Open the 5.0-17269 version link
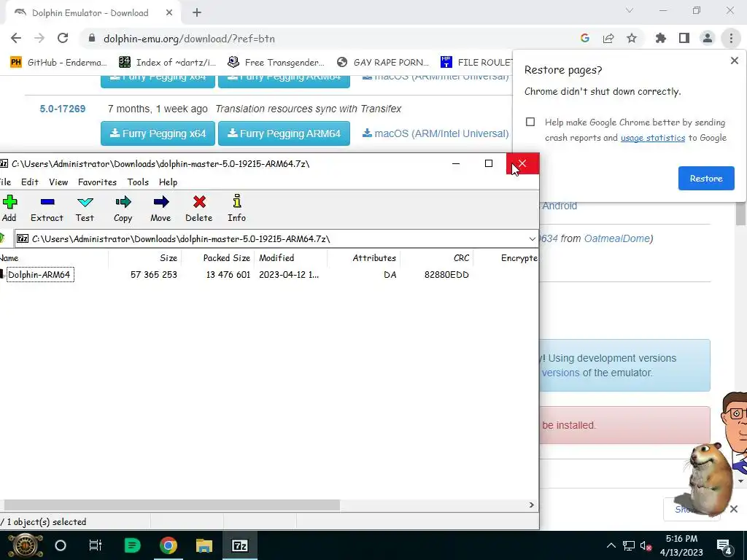 coord(63,109)
